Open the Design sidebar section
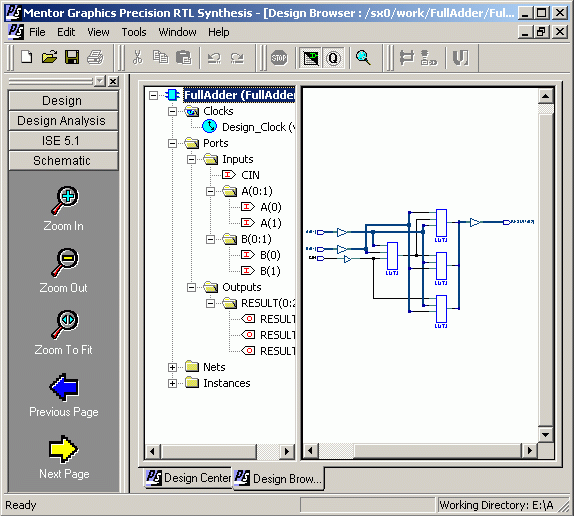Screen dimensions: 574x516 63,101
